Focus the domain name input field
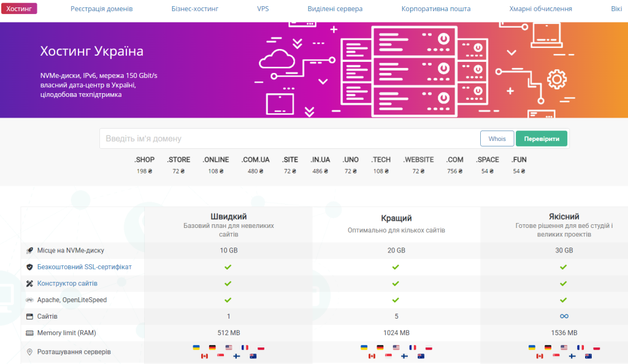 click(288, 139)
